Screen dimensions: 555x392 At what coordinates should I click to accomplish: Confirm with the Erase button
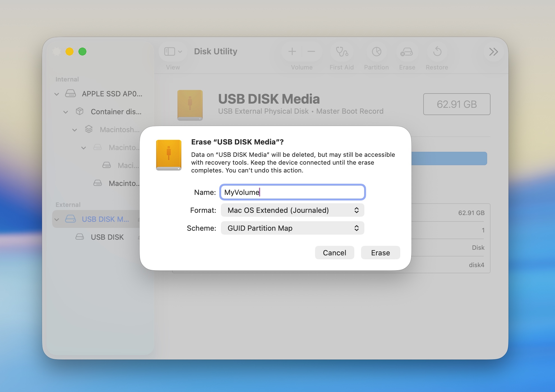coord(380,253)
